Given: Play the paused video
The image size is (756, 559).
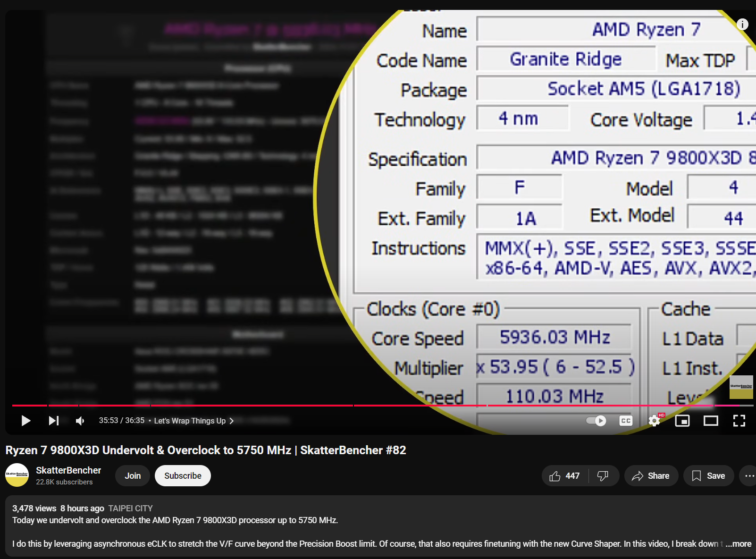Looking at the screenshot, I should click(26, 421).
